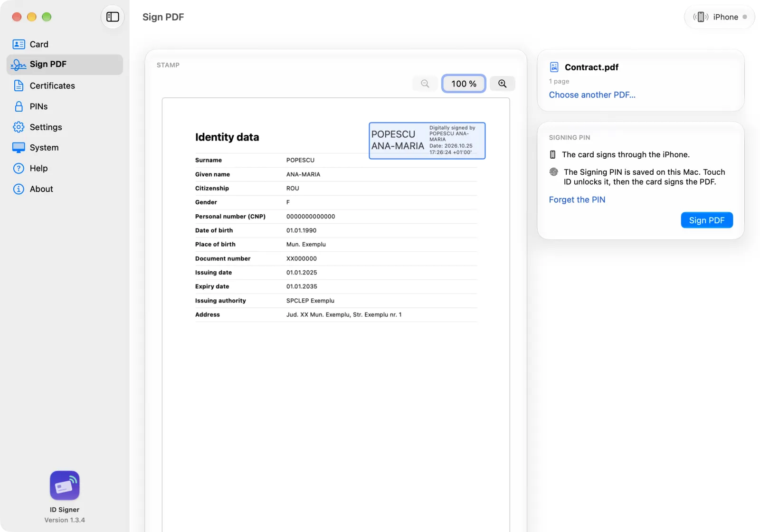
Task: Click the Help question mark icon
Action: [x=19, y=168]
